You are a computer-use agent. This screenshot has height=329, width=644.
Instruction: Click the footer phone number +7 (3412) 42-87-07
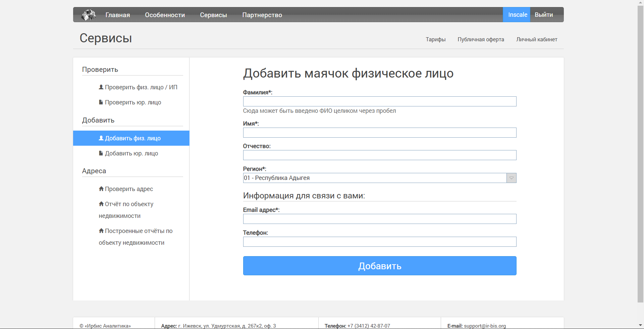point(369,326)
